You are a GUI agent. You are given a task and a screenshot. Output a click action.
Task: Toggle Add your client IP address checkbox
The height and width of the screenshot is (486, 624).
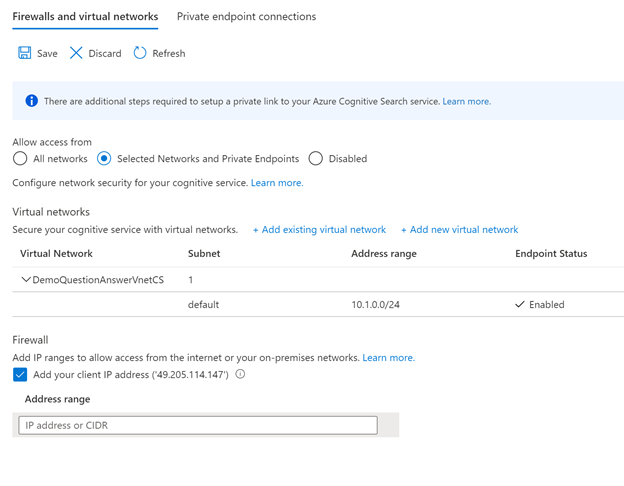[x=20, y=374]
